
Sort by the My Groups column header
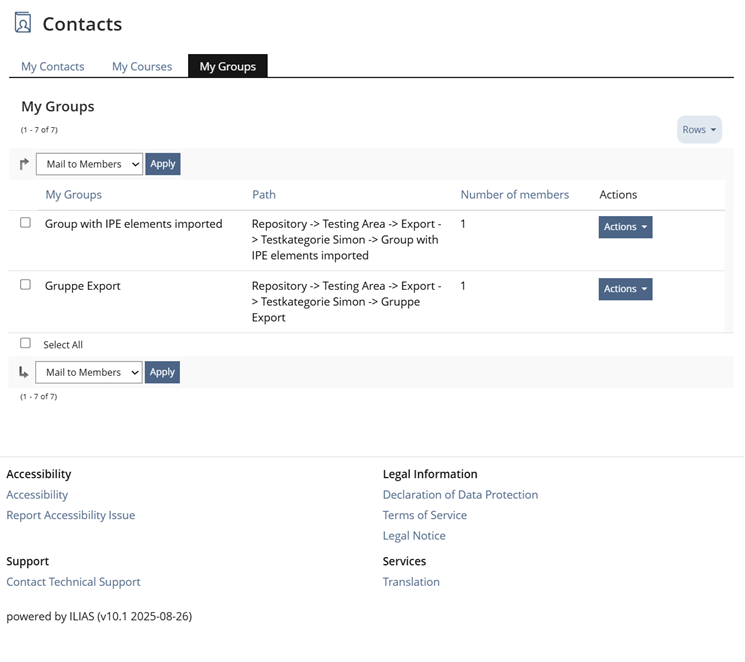73,194
